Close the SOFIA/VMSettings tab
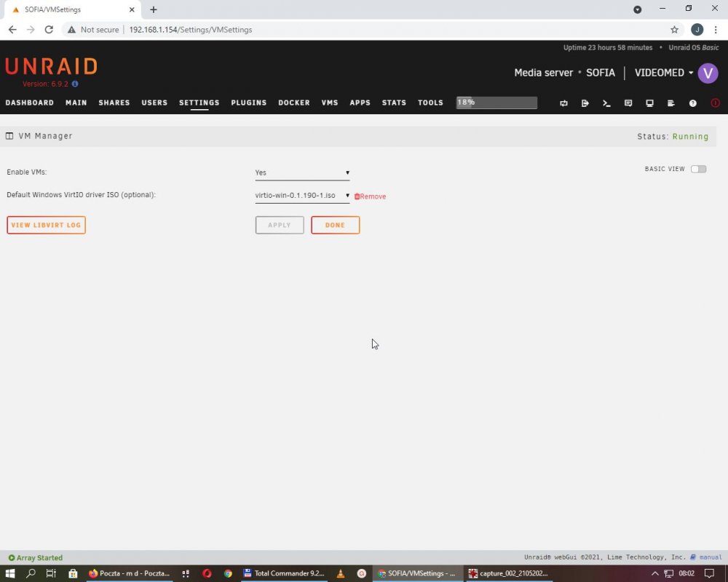The height and width of the screenshot is (582, 728). tap(132, 9)
